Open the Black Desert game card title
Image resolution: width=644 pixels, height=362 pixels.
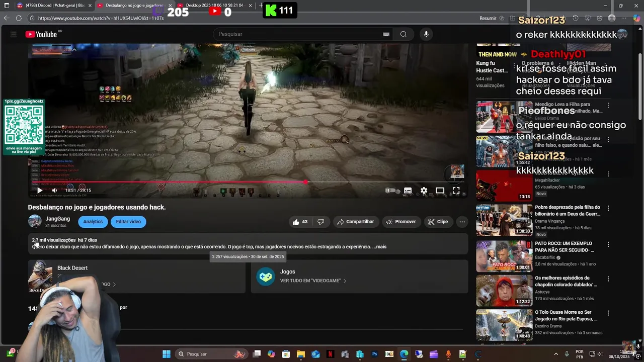(72, 268)
